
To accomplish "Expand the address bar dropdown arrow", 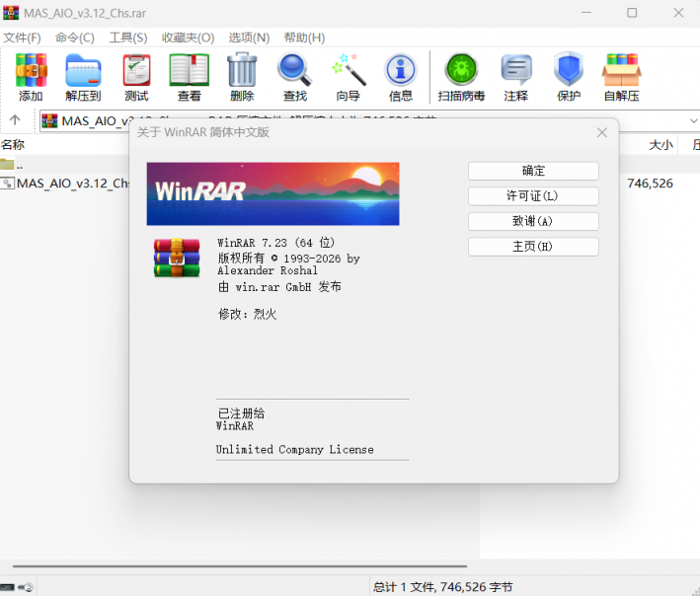I will click(693, 121).
